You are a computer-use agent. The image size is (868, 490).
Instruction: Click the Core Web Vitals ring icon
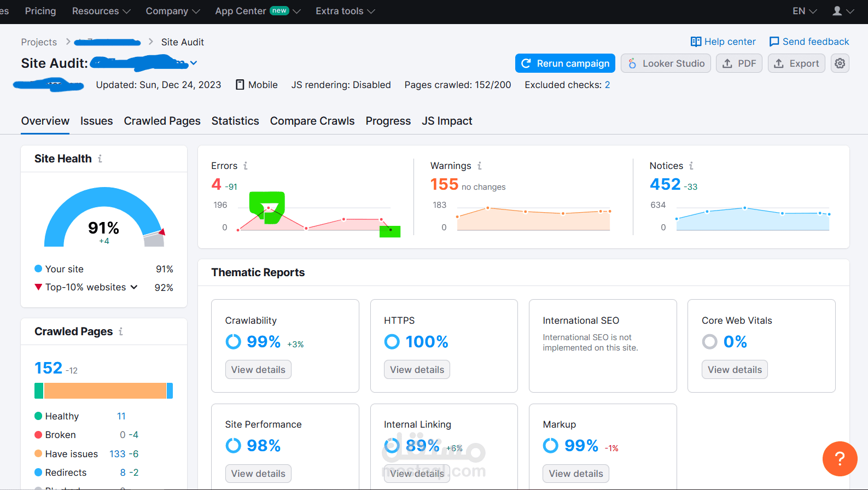pyautogui.click(x=710, y=342)
